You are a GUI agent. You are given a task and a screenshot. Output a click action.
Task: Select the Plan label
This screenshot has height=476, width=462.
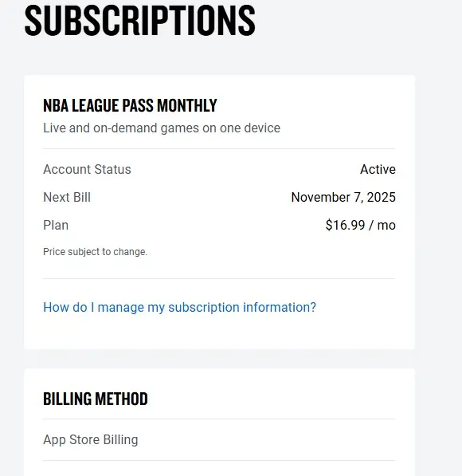[x=56, y=226]
